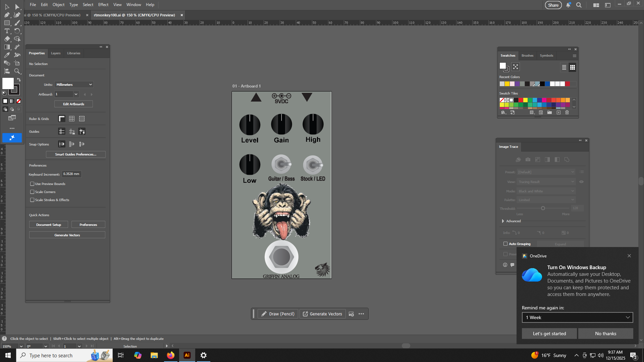
Task: Click the Keyboard Increment input field
Action: pyautogui.click(x=71, y=174)
